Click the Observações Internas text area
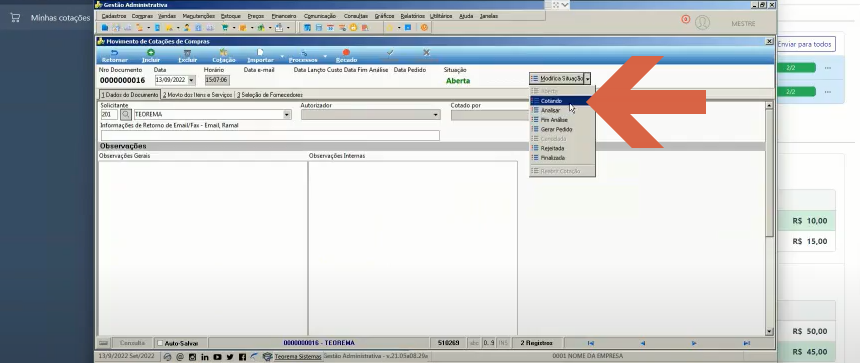This screenshot has width=860, height=363. click(412, 248)
